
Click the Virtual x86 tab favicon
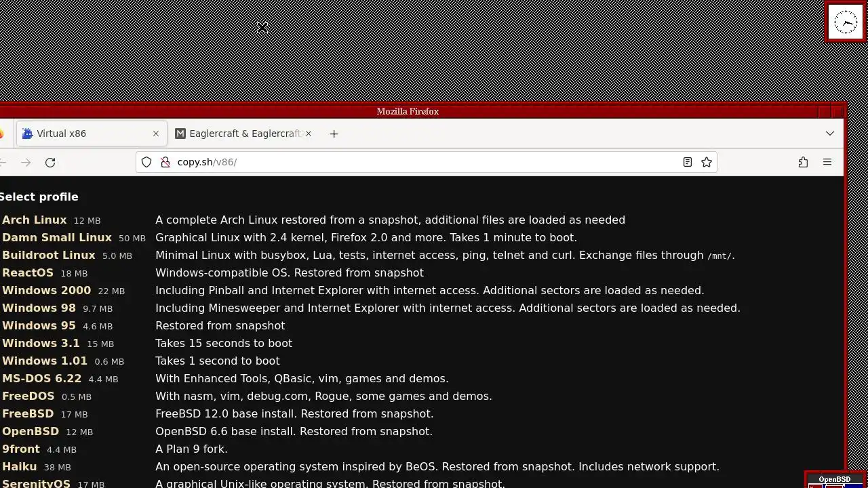27,134
